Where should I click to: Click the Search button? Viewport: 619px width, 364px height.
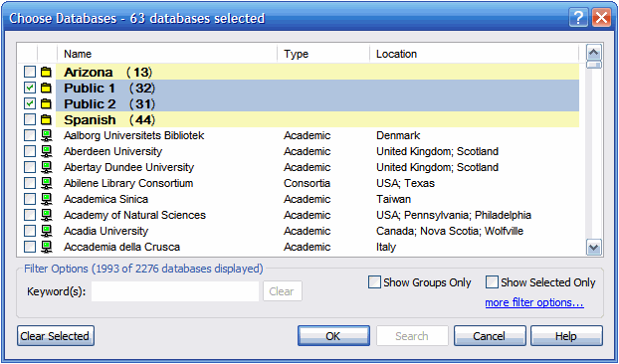click(412, 336)
